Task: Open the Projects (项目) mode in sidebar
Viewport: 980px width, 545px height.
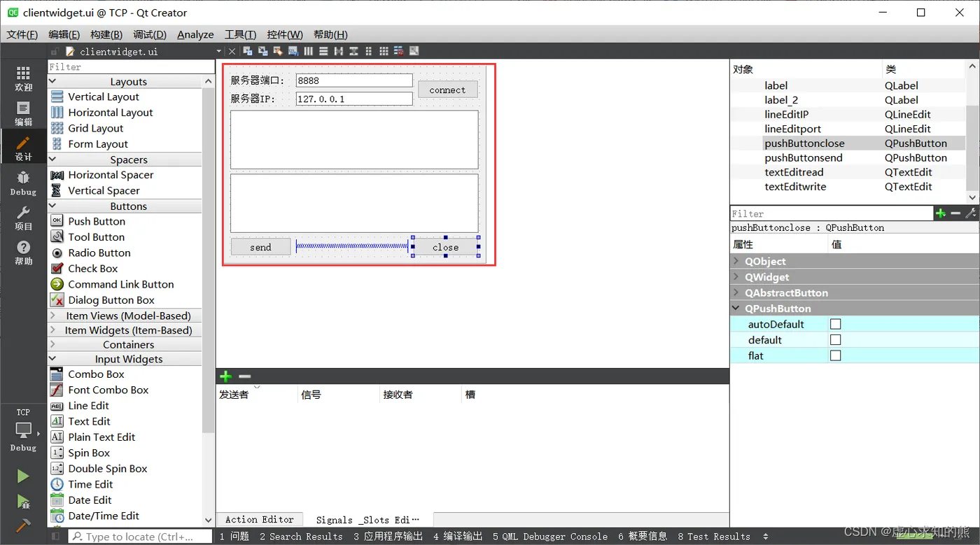Action: coord(23,218)
